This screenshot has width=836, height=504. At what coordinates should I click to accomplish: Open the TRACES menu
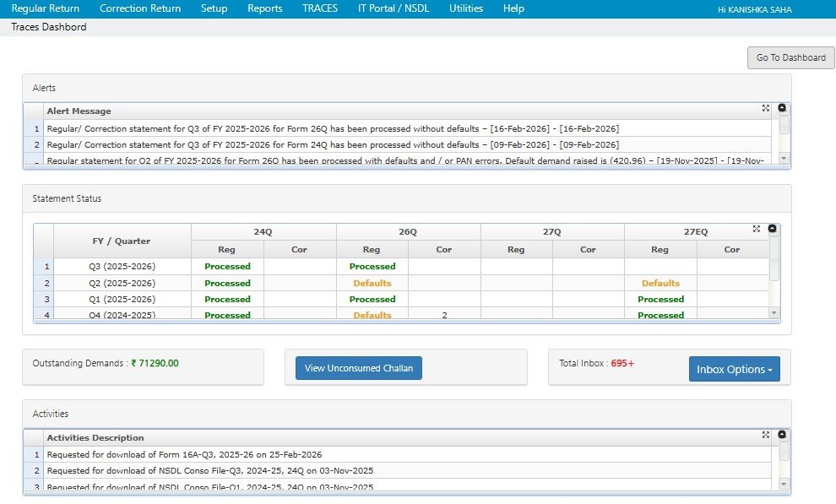click(319, 8)
